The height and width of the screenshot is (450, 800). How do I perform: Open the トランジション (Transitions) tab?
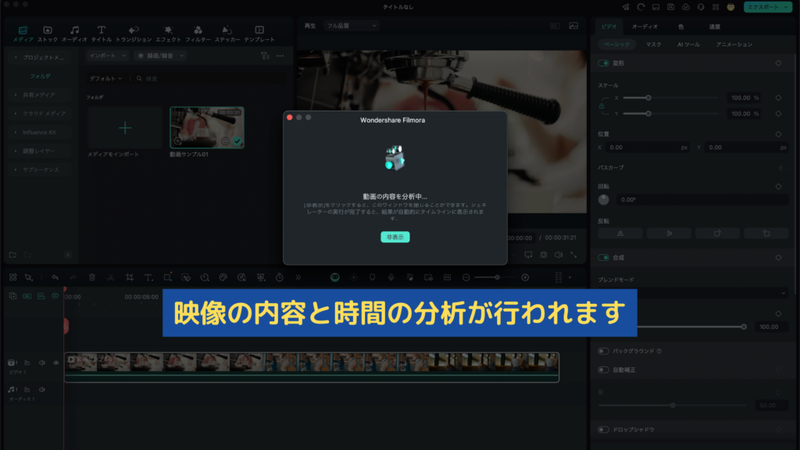click(x=134, y=34)
